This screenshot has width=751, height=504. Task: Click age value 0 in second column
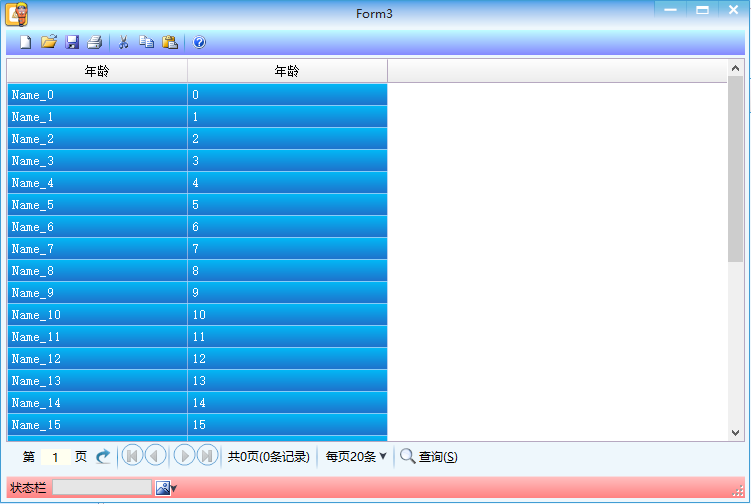click(x=287, y=95)
